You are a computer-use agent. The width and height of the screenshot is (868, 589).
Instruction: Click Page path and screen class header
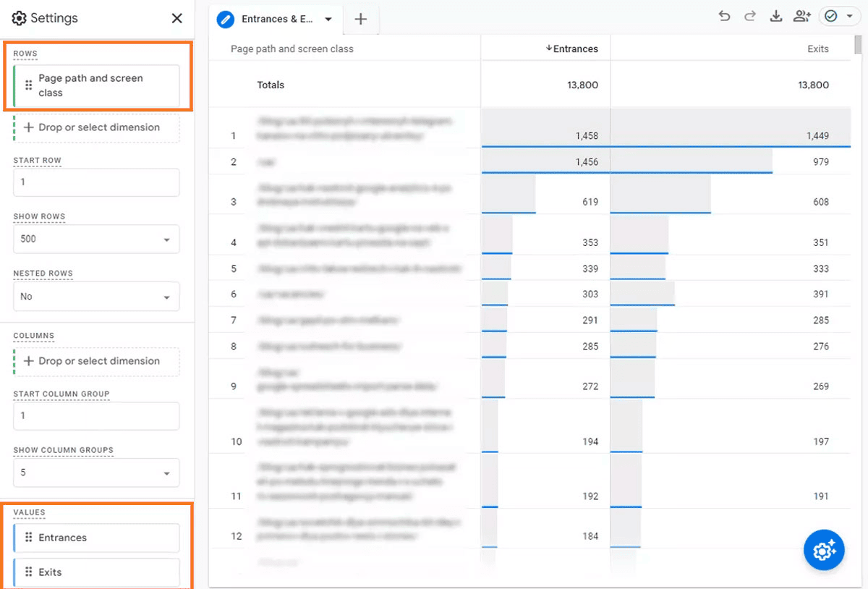click(292, 48)
